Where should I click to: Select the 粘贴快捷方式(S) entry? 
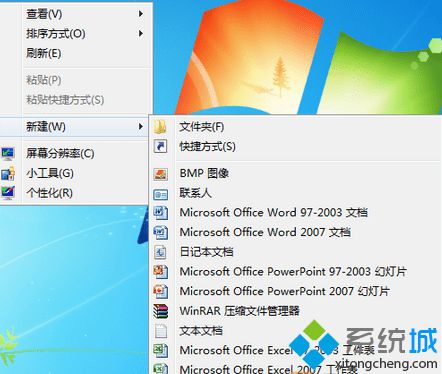pyautogui.click(x=76, y=100)
